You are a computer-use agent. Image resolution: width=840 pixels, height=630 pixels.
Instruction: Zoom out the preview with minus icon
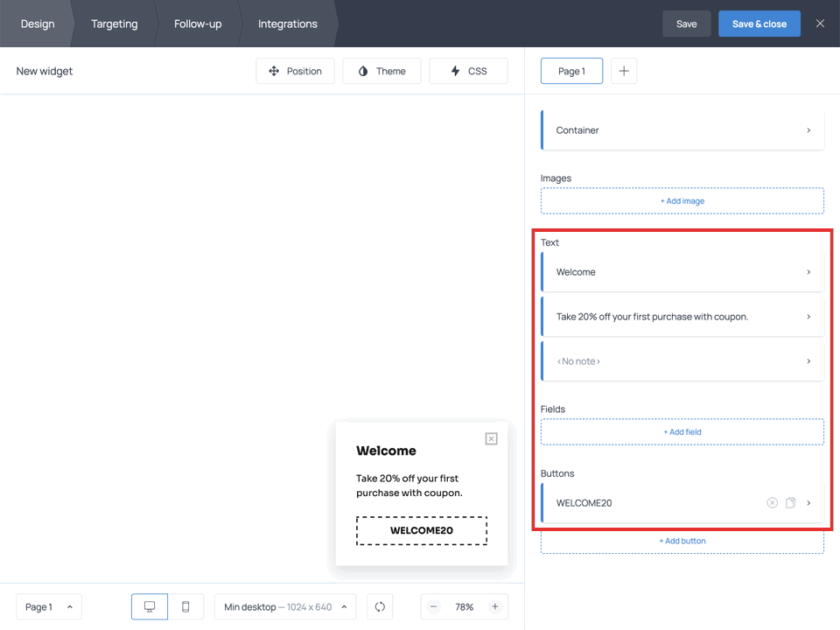click(434, 606)
